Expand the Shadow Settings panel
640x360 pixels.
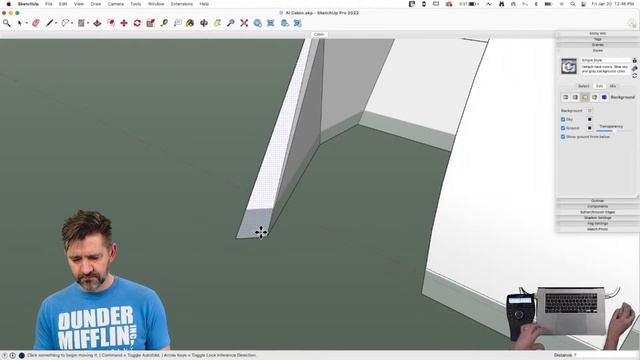[x=597, y=218]
